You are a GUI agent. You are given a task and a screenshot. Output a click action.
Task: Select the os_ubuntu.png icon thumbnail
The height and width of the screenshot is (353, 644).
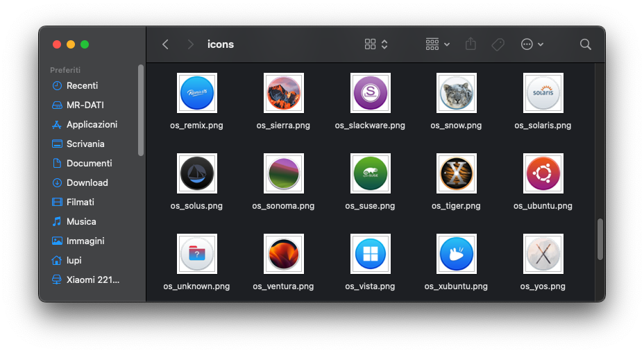pyautogui.click(x=543, y=173)
